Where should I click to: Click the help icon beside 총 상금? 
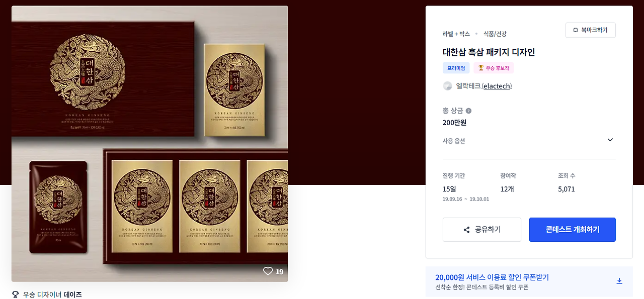pos(468,111)
